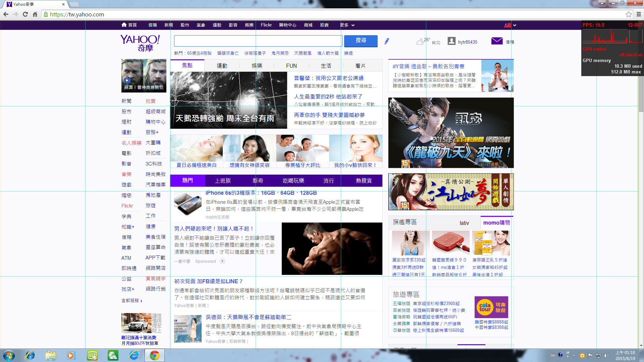The image size is (644, 362).
Task: Expand the region dropdown arrow next to flag
Action: (x=515, y=25)
